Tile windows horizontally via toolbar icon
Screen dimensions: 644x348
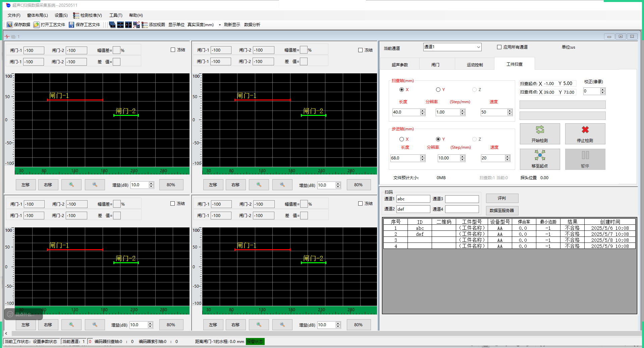tap(120, 25)
